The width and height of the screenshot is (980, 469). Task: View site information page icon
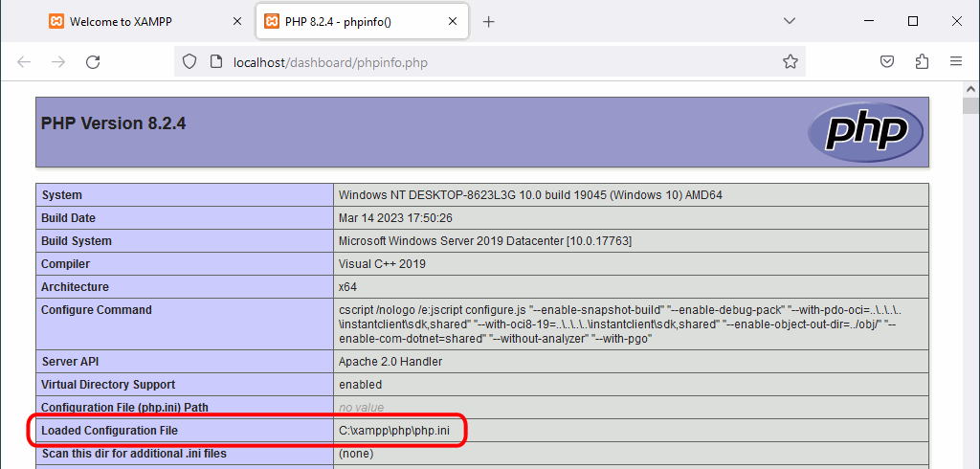[215, 62]
